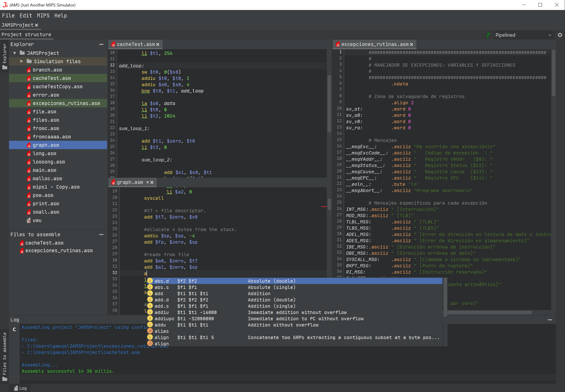Open settings with the gear icon

click(x=560, y=35)
